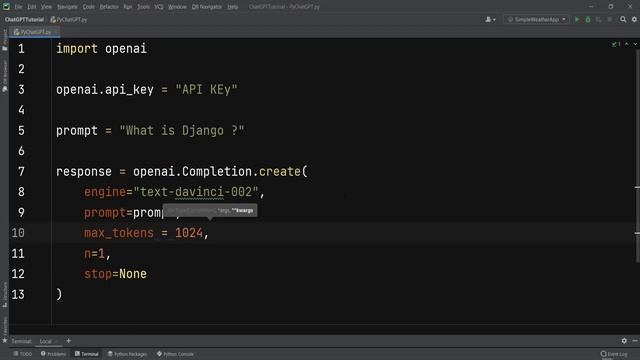Open the DB Browser sidebar tool window
Image resolution: width=640 pixels, height=360 pixels.
(x=4, y=76)
